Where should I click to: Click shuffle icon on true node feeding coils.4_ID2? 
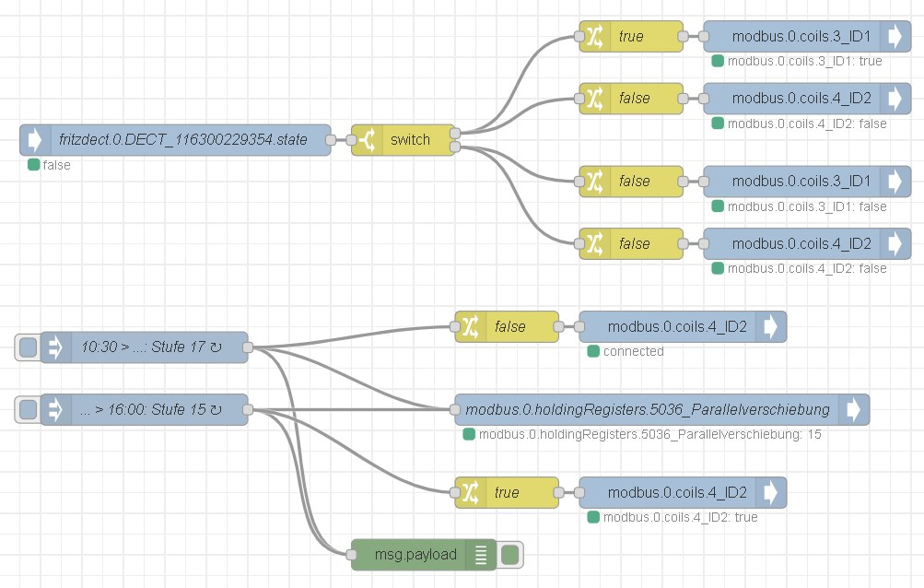(471, 492)
